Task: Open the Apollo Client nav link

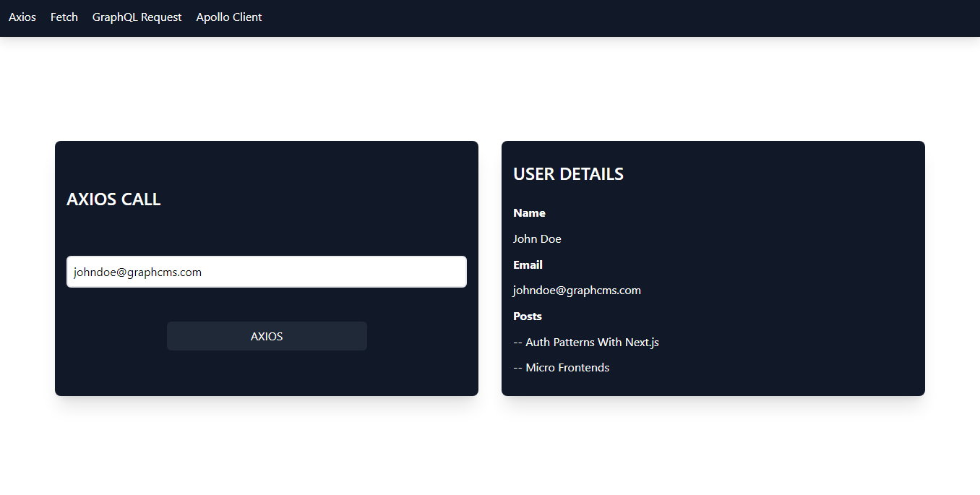Action: (229, 17)
